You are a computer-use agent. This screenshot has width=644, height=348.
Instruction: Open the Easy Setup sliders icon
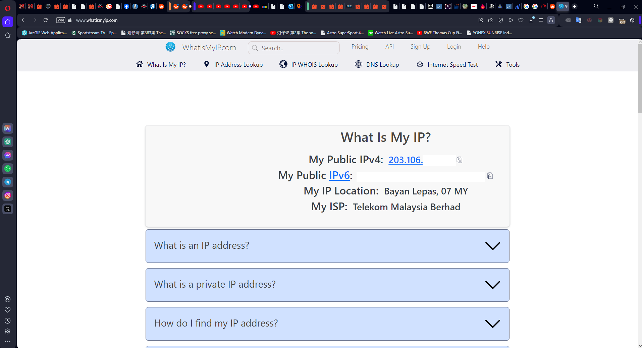541,20
